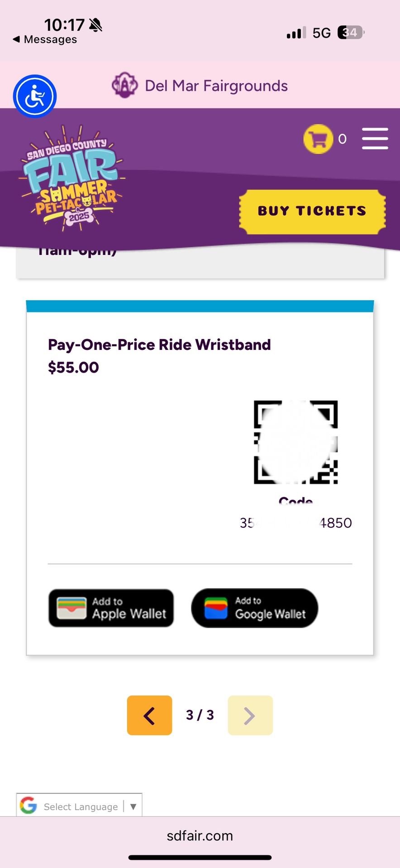The height and width of the screenshot is (868, 400).
Task: Add wristband to Apple Wallet
Action: pos(111,608)
